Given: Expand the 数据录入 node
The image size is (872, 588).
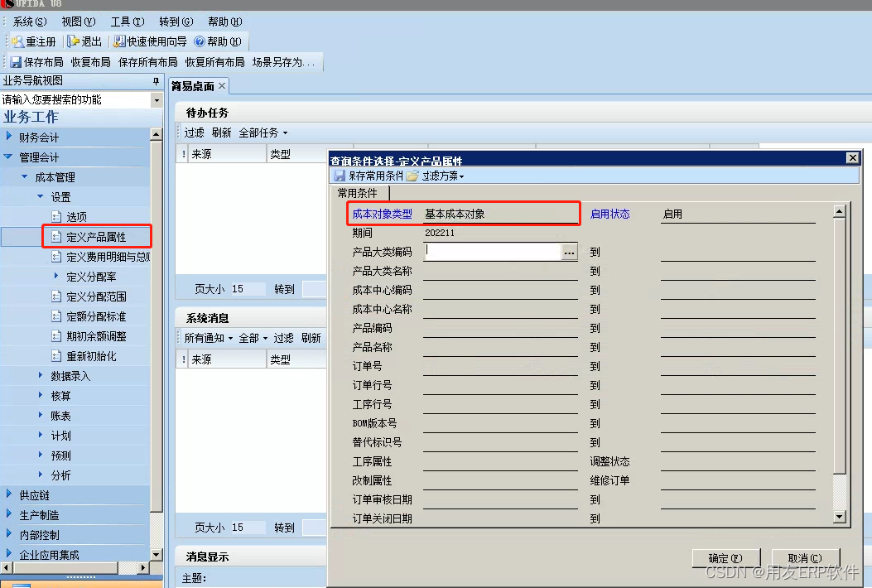Looking at the screenshot, I should tap(40, 375).
